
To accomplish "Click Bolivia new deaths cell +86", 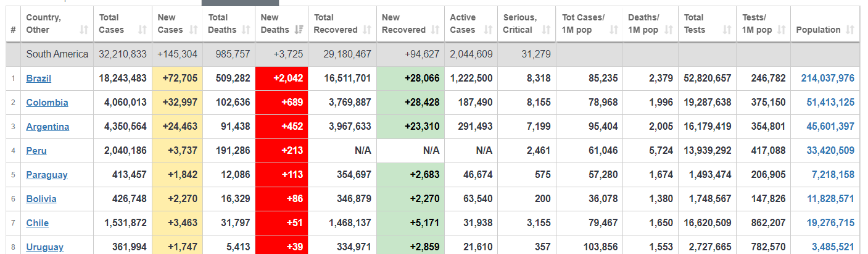I will coord(282,199).
